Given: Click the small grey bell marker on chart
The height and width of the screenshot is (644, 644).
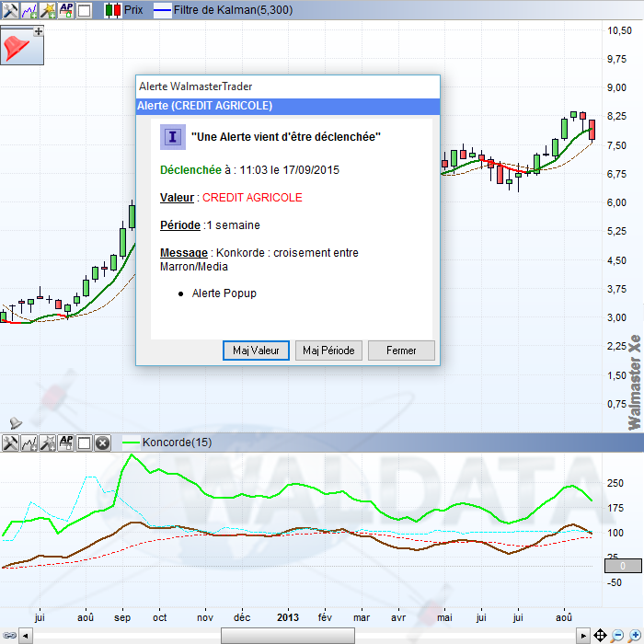Looking at the screenshot, I should pos(16,422).
